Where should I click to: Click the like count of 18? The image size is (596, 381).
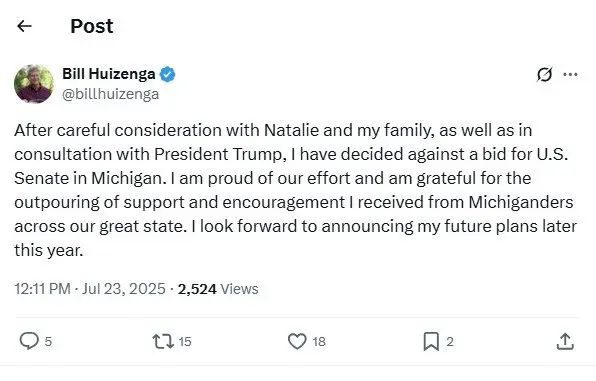319,341
